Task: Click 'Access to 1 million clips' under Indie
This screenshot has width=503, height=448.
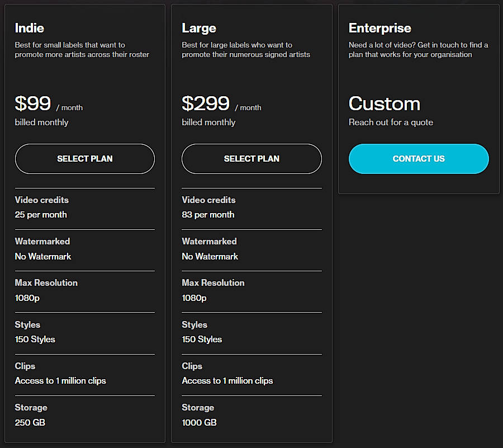Action: (60, 381)
